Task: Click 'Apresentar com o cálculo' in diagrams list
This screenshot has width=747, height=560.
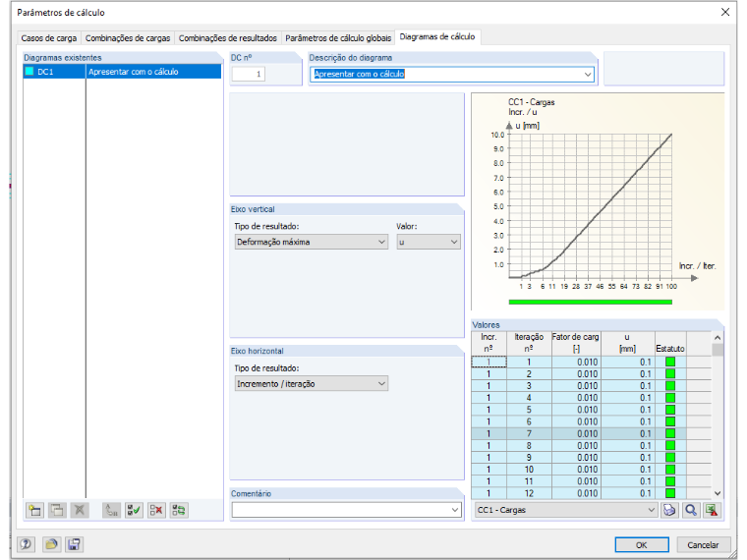Action: click(x=134, y=72)
